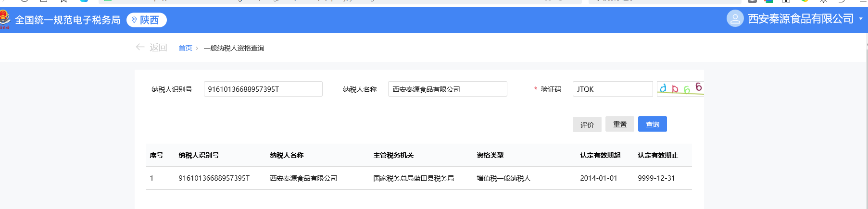Open account menu via header company name
The width and height of the screenshot is (868, 209).
pos(800,19)
